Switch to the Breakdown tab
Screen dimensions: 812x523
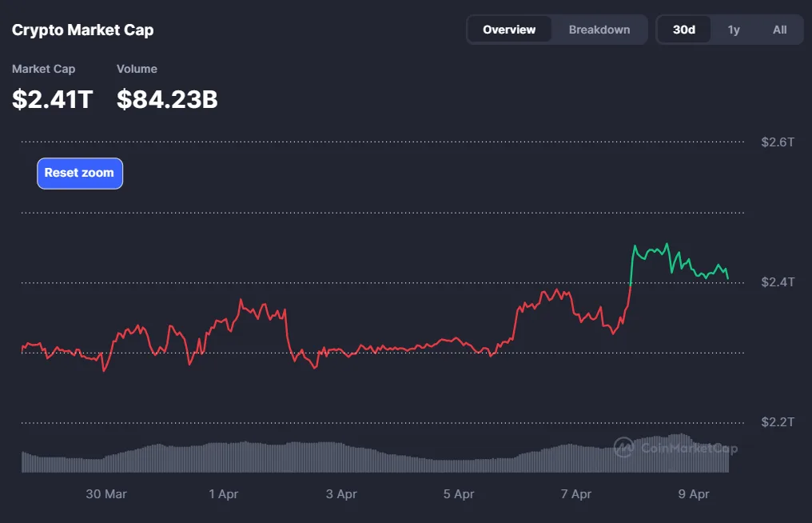[599, 30]
